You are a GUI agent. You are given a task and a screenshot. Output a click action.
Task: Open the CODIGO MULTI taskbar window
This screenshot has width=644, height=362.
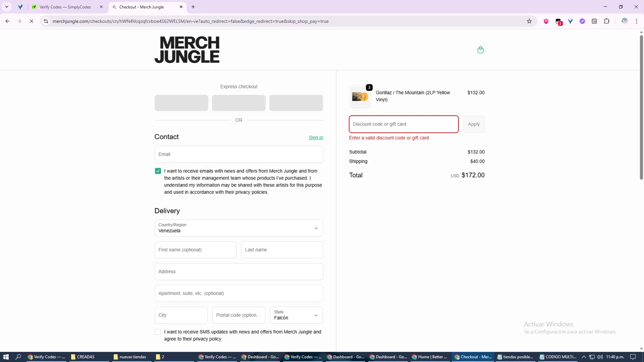(558, 357)
